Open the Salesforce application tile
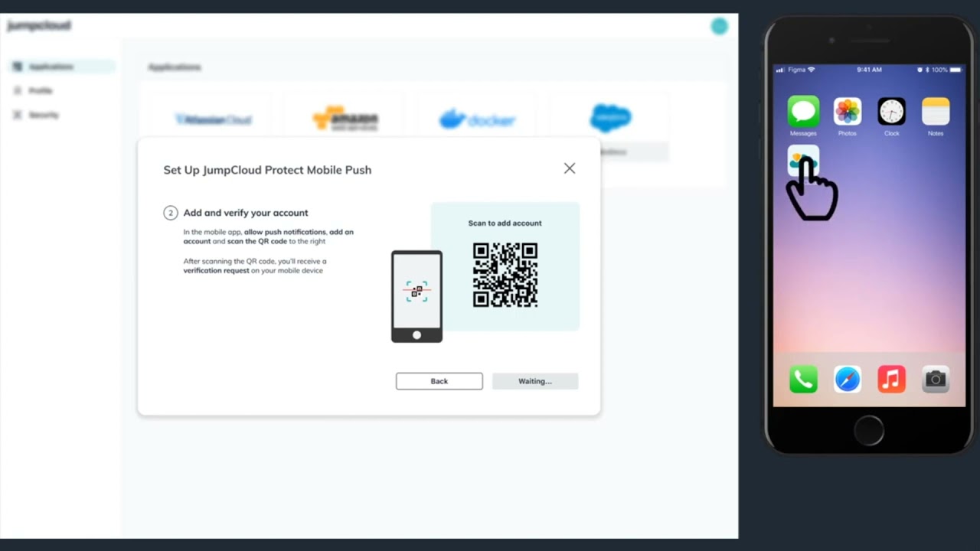980x551 pixels. (x=610, y=119)
